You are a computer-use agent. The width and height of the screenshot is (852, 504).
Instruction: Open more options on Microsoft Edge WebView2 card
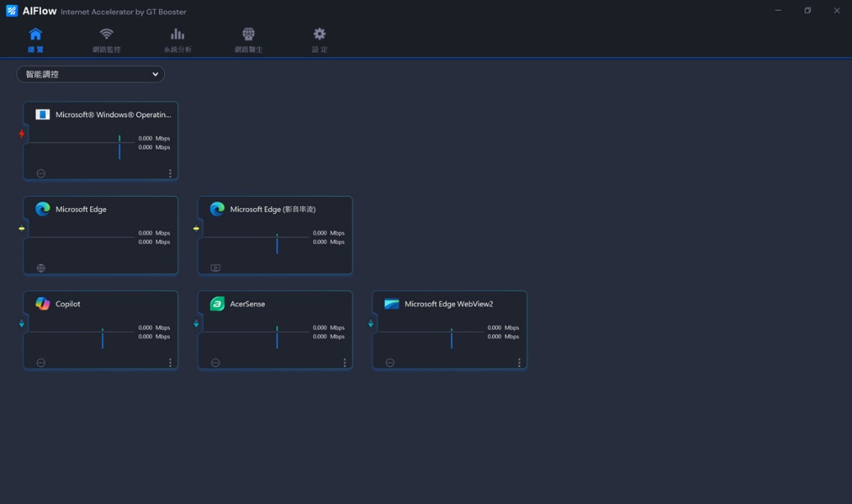click(519, 362)
